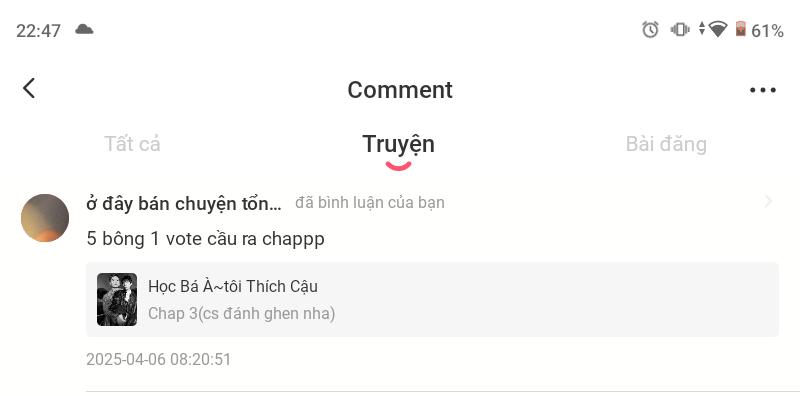Viewport: 800px width, 396px height.
Task: Open username ở đây bán chuyện tổn...
Action: click(184, 204)
